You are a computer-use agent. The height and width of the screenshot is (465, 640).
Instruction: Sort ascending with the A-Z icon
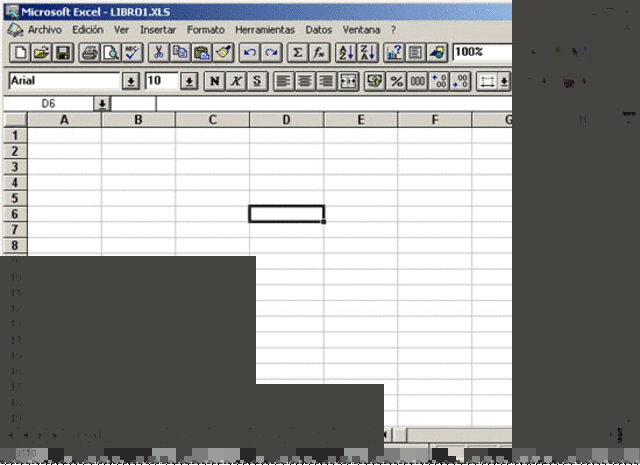point(346,53)
